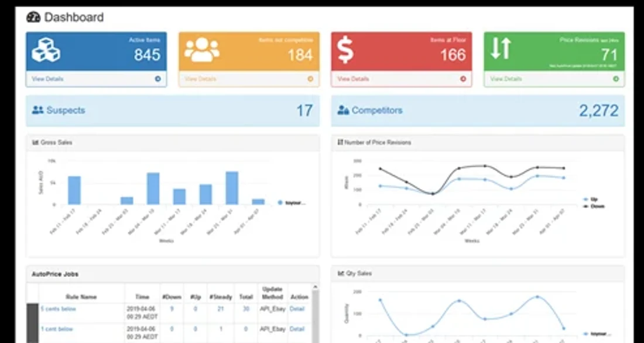This screenshot has width=644, height=343.
Task: Open the '1 cent below' rule link
Action: pos(57,329)
